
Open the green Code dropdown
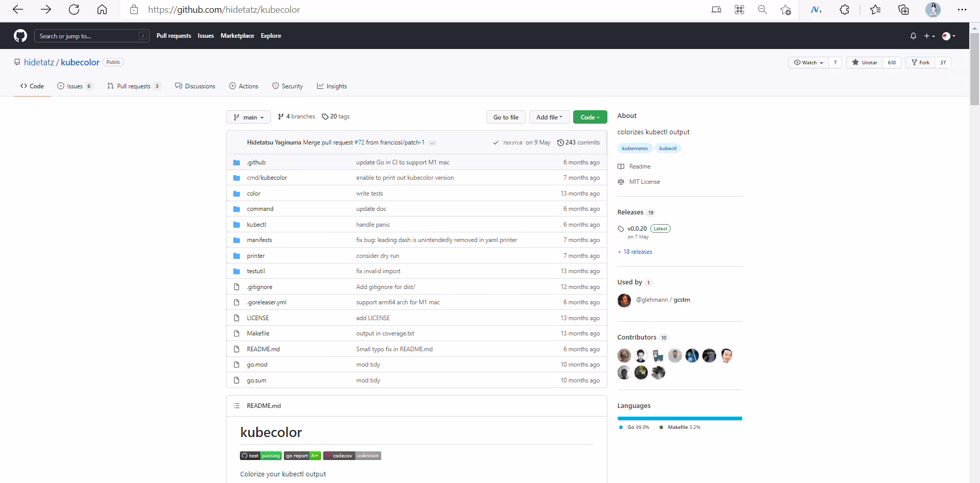click(x=590, y=117)
